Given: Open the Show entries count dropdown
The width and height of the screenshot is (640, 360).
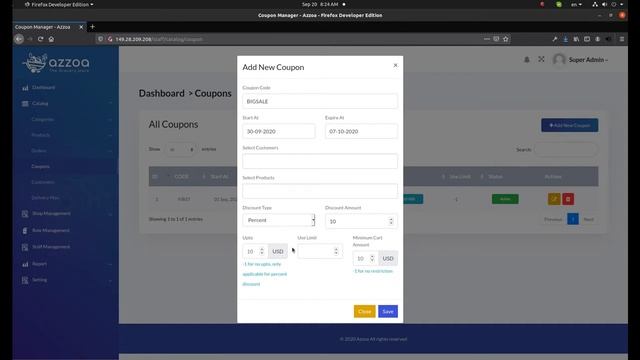Looking at the screenshot, I should click(x=180, y=149).
